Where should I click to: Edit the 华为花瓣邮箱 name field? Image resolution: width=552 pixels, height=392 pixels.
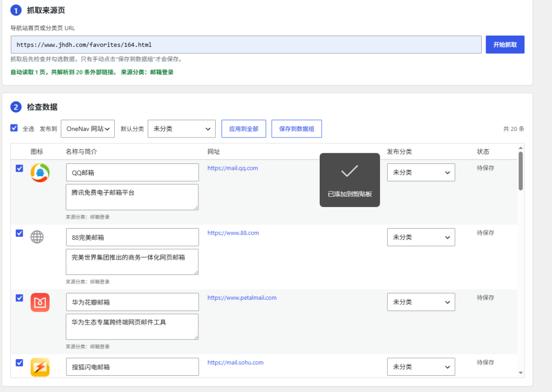(x=133, y=302)
